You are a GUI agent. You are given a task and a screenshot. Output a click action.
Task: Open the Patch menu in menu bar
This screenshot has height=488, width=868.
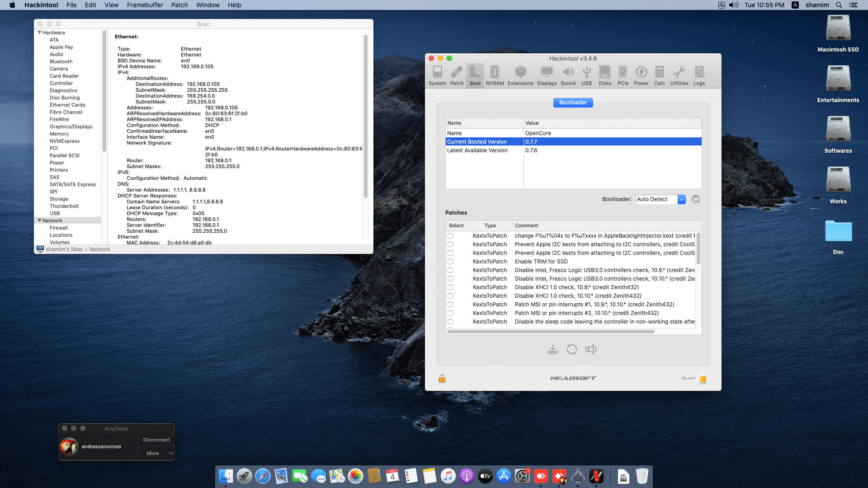(179, 5)
